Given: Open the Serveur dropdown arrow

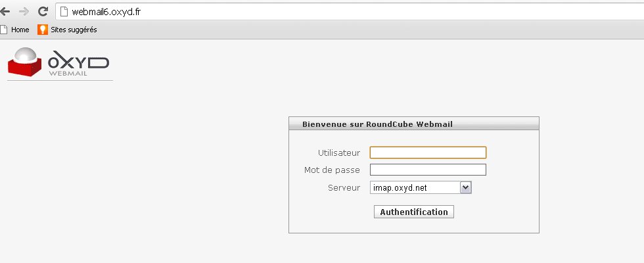Looking at the screenshot, I should (466, 187).
